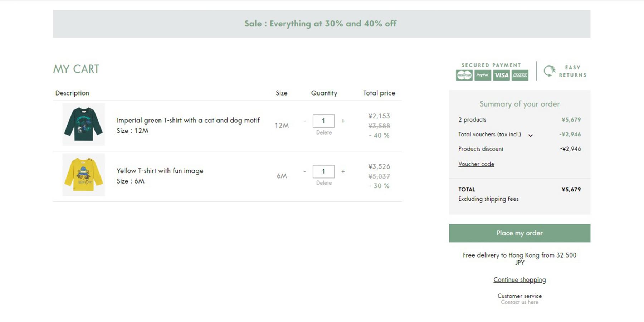Click quantity field for Yellow T-shirt
Image resolution: width=644 pixels, height=322 pixels.
[x=323, y=171]
